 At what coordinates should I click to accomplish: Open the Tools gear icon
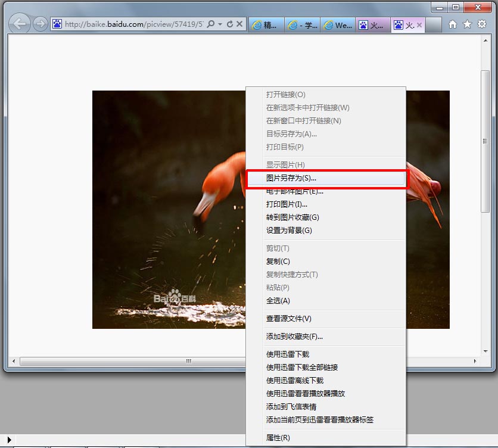click(x=482, y=24)
